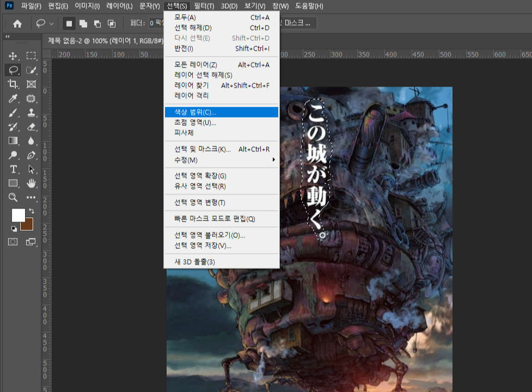Select the Pen tool
Screen dimensions: 532x392
coord(31,155)
